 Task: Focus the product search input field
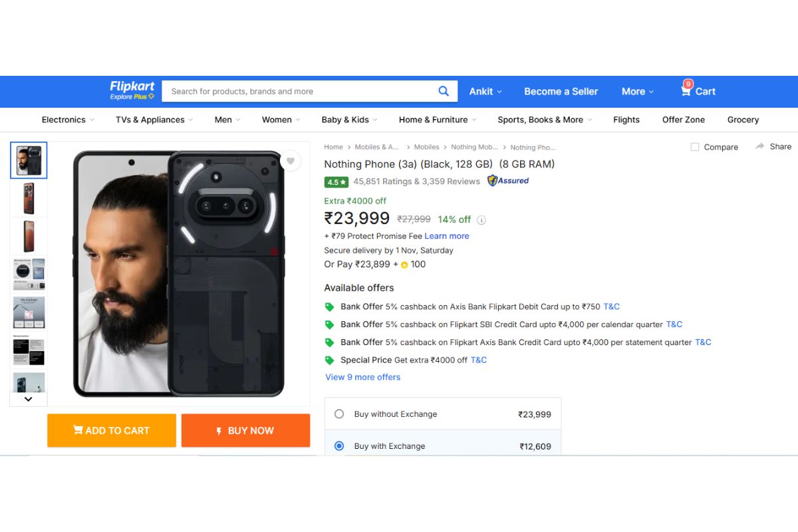coord(299,92)
